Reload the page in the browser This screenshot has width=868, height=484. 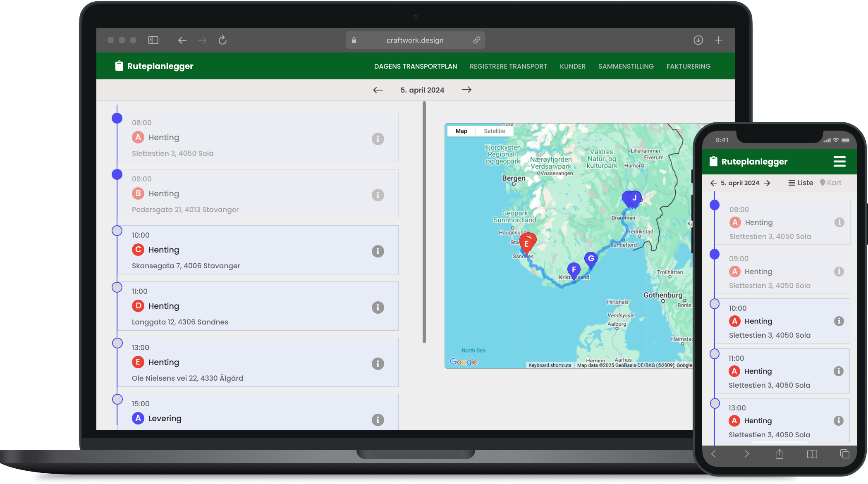pos(222,40)
